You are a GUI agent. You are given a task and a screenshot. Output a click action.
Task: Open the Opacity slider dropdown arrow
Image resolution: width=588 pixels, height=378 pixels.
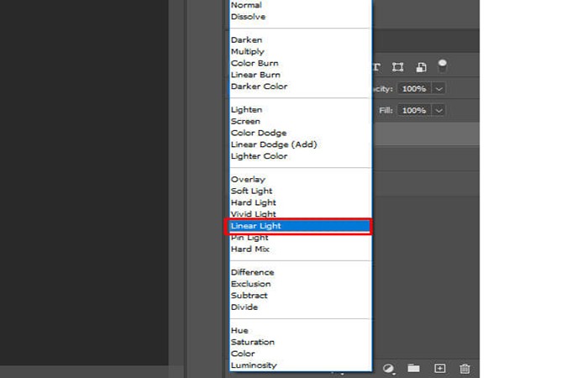[438, 89]
